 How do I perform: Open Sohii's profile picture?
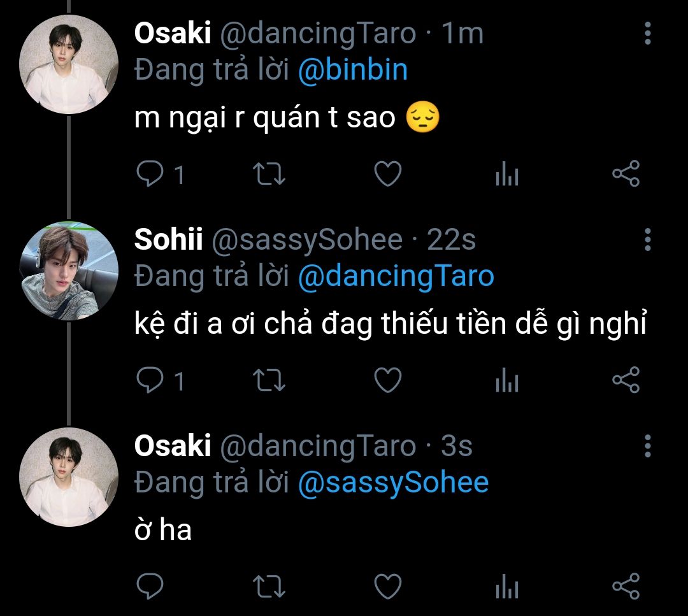click(x=69, y=271)
